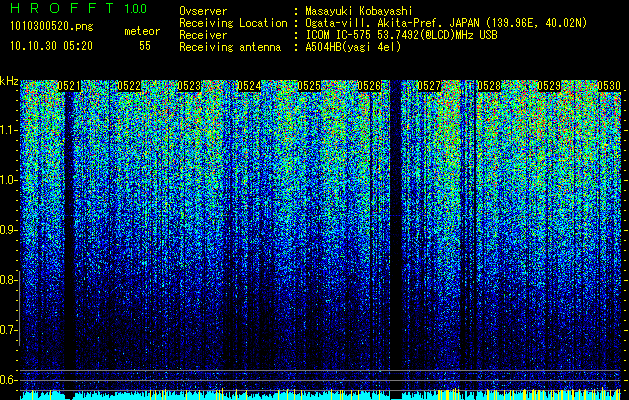Click observer name Masayuki Kobayashi
629x400 pixels.
click(x=359, y=11)
